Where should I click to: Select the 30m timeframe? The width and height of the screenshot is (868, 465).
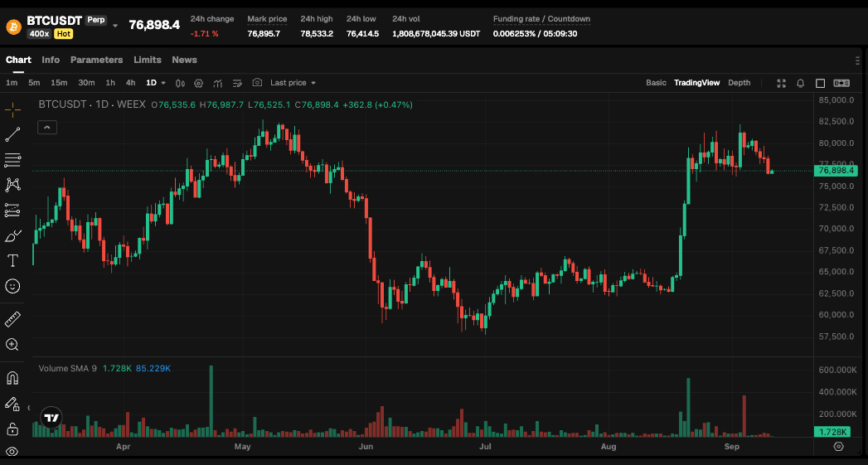pyautogui.click(x=86, y=83)
